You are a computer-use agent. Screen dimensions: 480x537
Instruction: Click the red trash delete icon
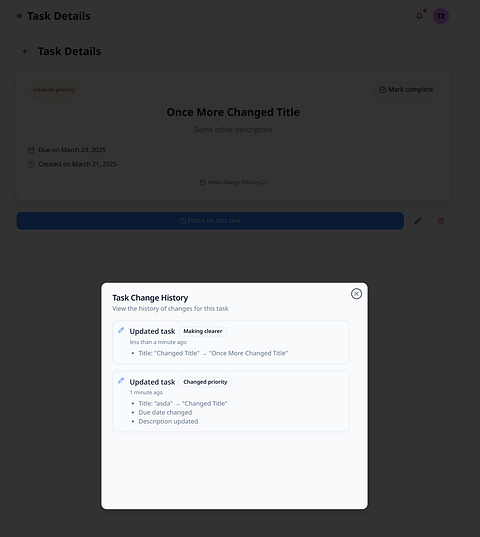pyautogui.click(x=441, y=221)
